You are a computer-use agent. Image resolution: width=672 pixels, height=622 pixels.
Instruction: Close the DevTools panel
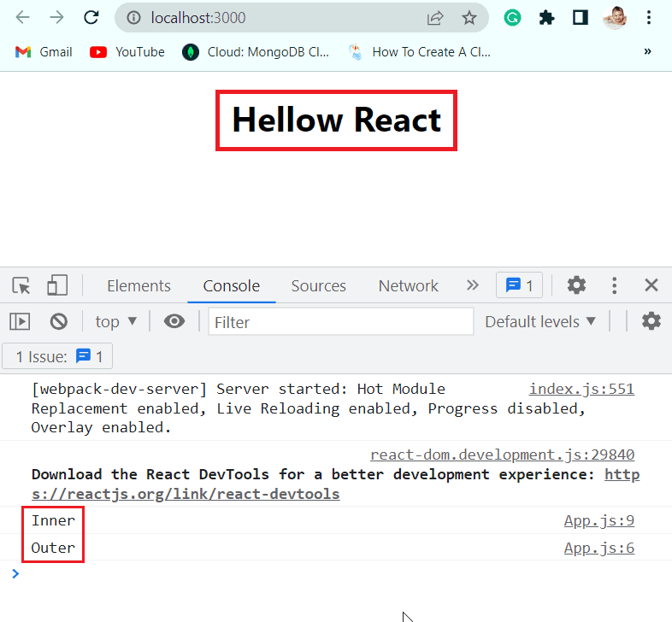tap(651, 285)
